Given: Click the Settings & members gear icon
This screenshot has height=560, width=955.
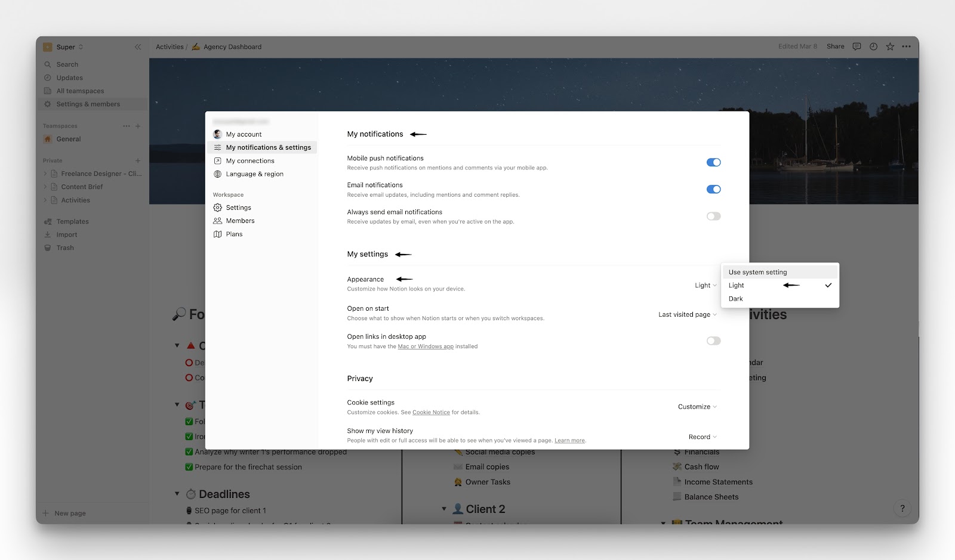Looking at the screenshot, I should point(48,104).
